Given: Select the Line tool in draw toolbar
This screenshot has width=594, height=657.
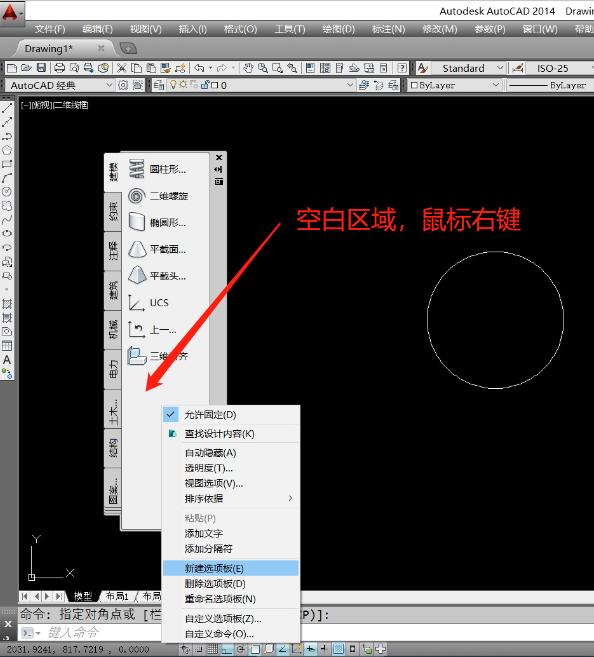Looking at the screenshot, I should (7, 108).
